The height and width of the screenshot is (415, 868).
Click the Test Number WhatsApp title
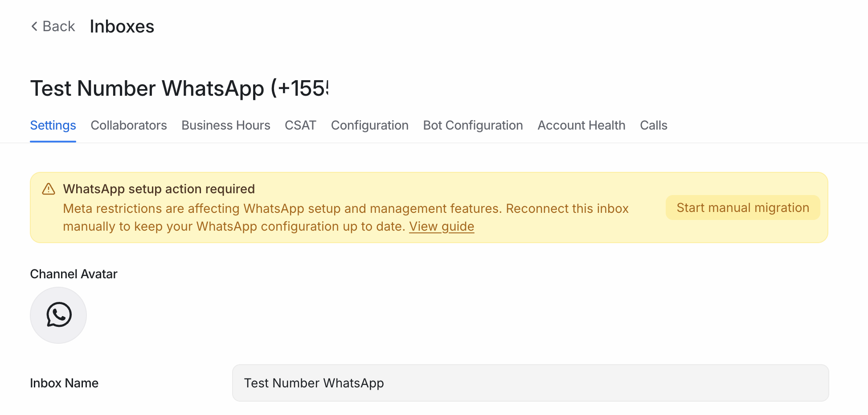[179, 88]
